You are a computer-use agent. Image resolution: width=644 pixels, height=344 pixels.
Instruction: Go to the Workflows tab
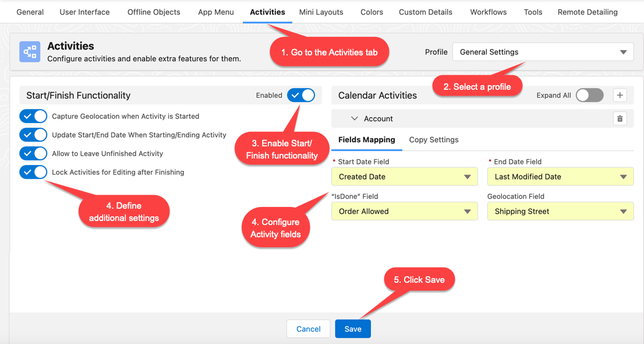point(488,12)
